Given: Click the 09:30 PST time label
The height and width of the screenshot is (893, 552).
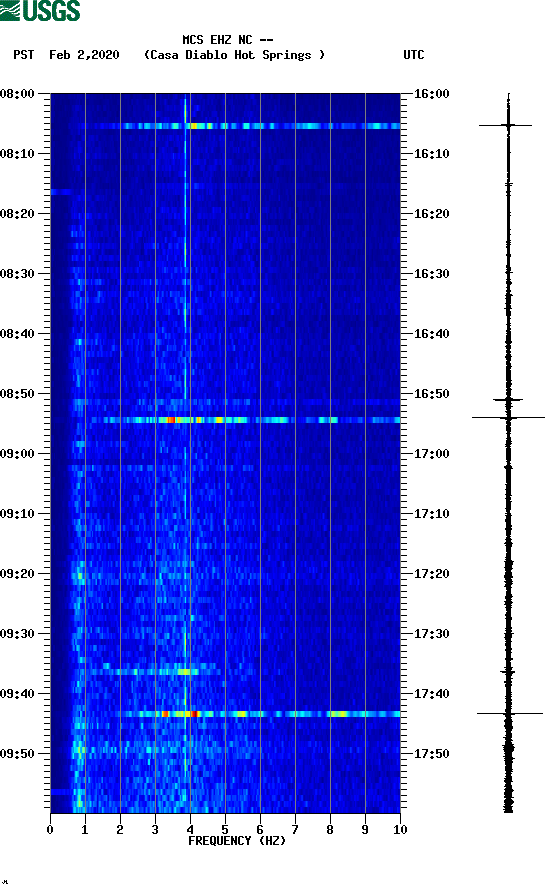Looking at the screenshot, I should pos(18,634).
